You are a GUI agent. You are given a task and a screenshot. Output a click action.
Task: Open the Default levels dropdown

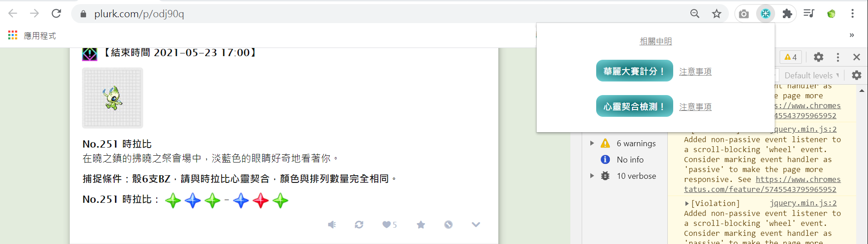click(811, 75)
